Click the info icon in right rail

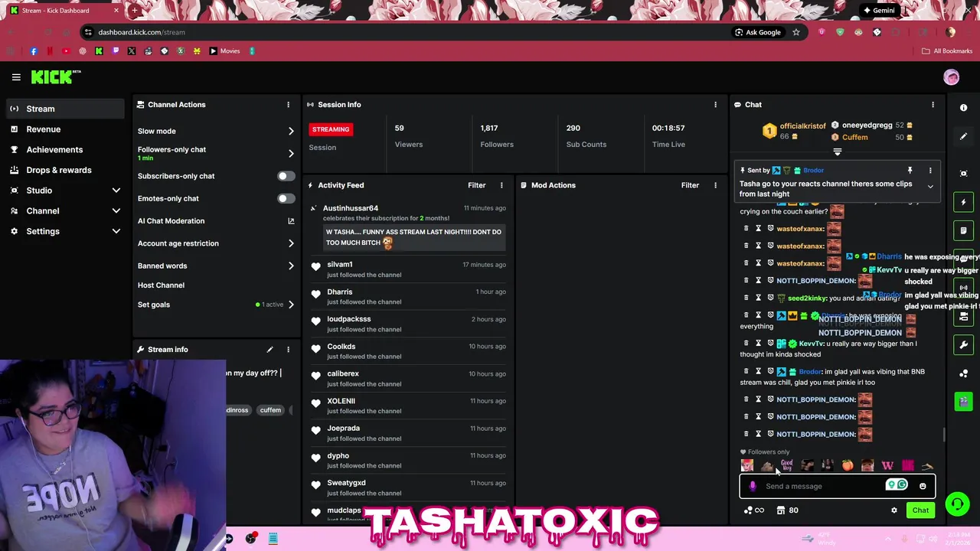[964, 108]
